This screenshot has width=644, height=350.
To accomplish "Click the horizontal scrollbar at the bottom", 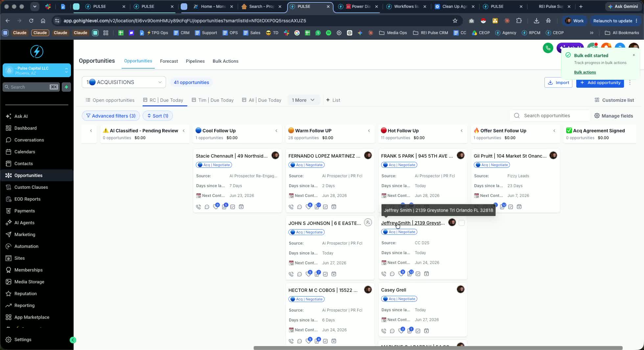I will (438, 348).
